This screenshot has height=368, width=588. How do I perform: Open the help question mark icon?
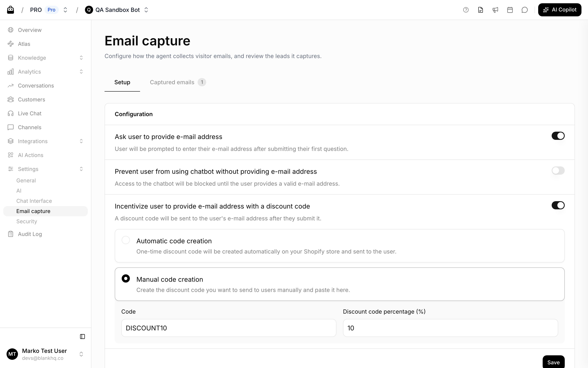466,10
